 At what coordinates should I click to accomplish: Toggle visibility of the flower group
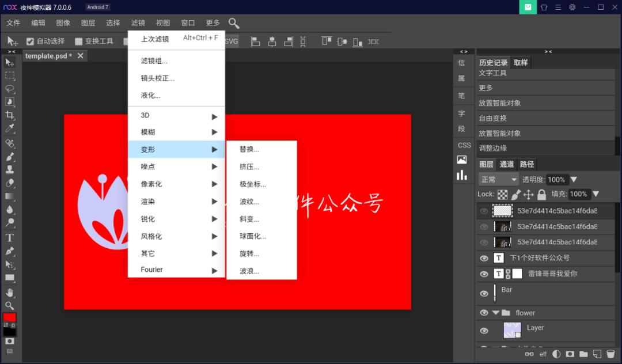tap(484, 313)
